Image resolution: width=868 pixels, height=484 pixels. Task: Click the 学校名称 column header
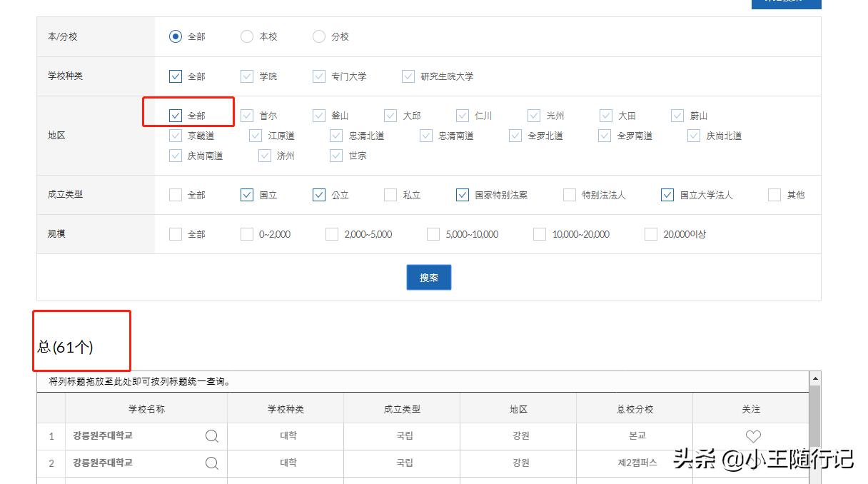point(149,408)
